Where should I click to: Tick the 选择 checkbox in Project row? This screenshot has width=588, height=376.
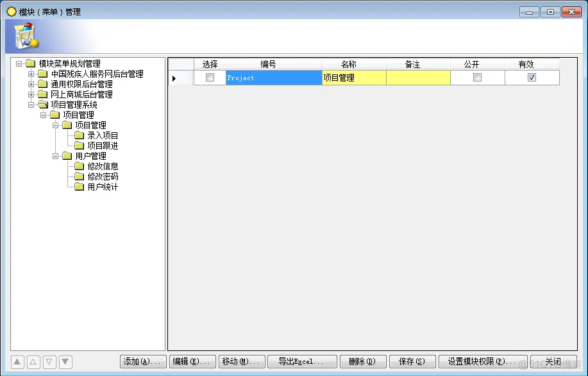tap(210, 77)
